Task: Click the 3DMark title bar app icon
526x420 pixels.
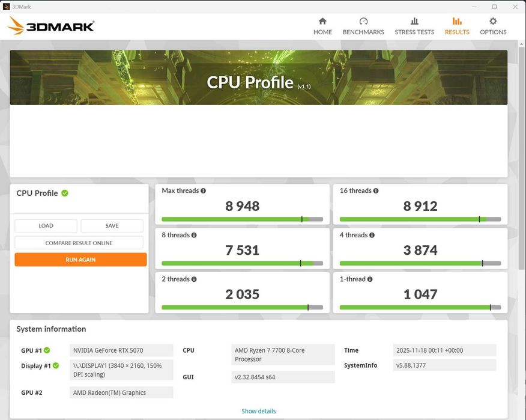Action: (6, 7)
